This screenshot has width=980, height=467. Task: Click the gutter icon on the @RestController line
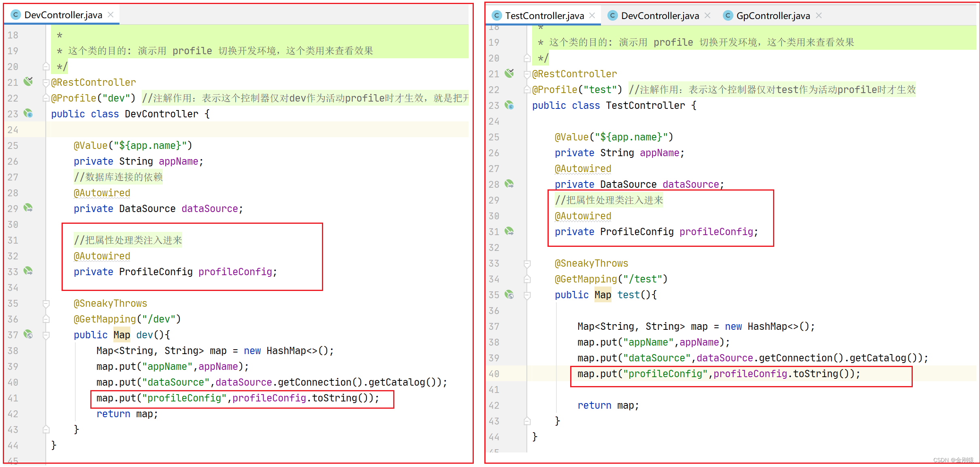click(x=28, y=81)
